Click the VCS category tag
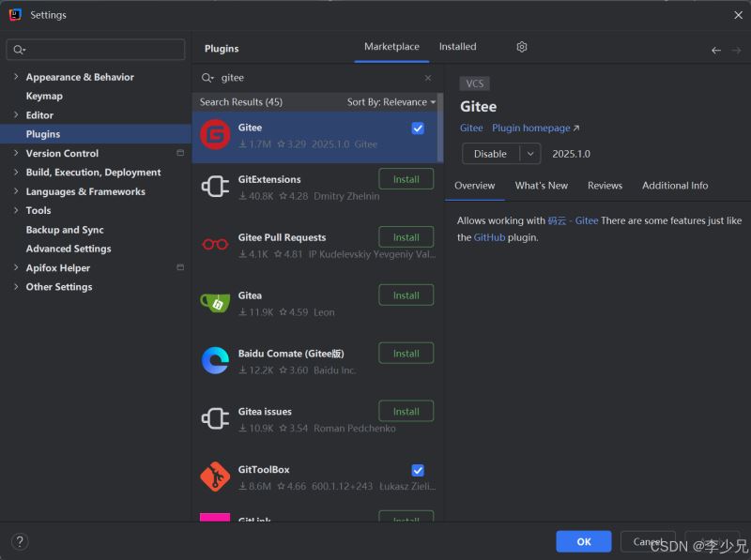Screen dimensions: 751x560 click(475, 83)
